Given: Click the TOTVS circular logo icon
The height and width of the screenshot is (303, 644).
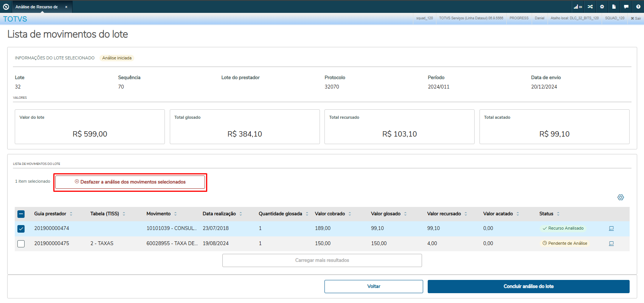Looking at the screenshot, I should pyautogui.click(x=6, y=6).
